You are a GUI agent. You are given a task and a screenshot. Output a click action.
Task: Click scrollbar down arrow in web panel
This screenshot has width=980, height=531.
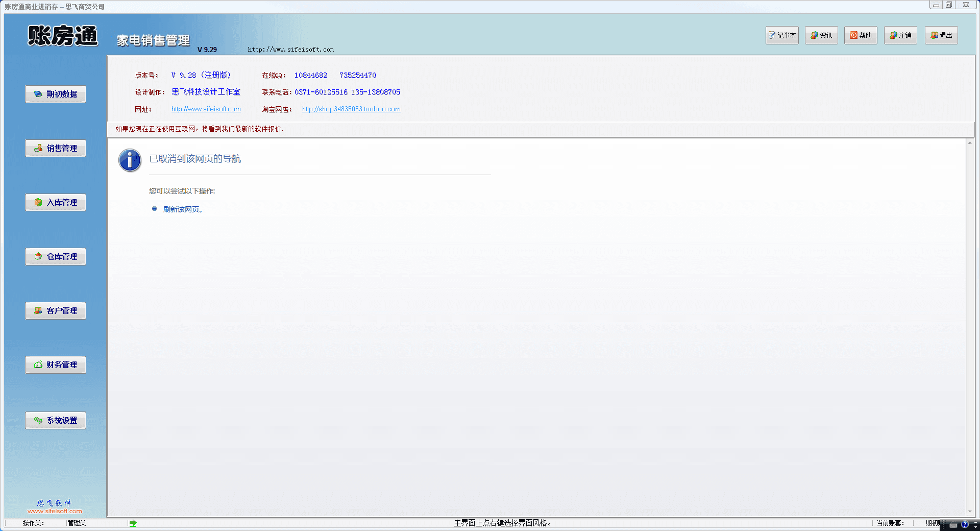(970, 512)
